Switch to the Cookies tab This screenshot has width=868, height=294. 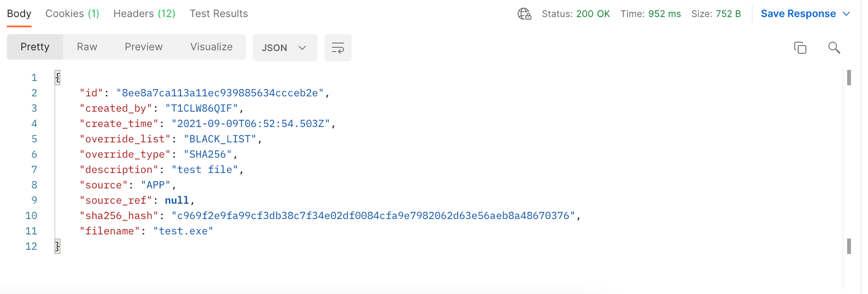click(x=72, y=14)
